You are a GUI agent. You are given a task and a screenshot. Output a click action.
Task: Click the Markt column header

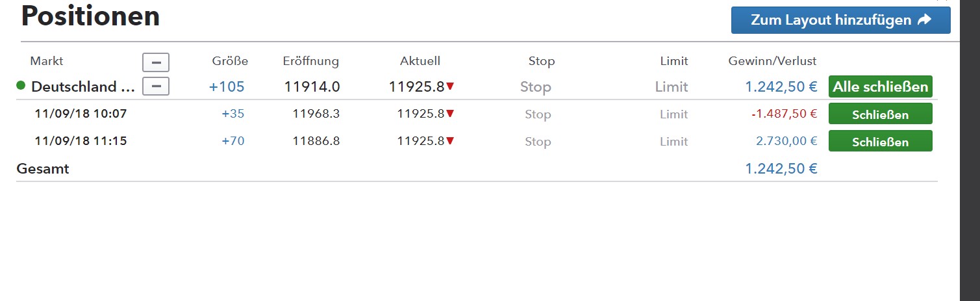(x=47, y=61)
